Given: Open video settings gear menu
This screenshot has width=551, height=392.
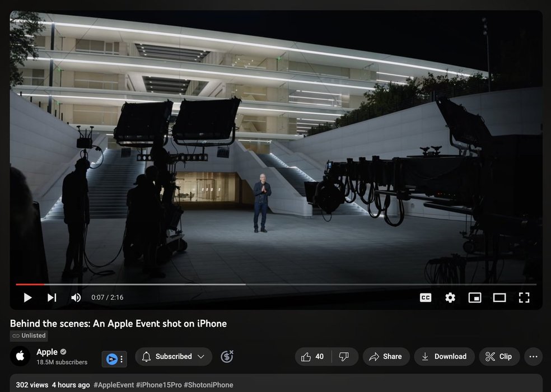Looking at the screenshot, I should point(450,298).
